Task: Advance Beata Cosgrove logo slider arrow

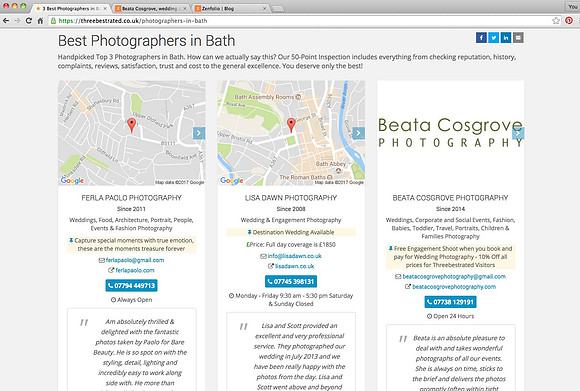Action: point(518,133)
